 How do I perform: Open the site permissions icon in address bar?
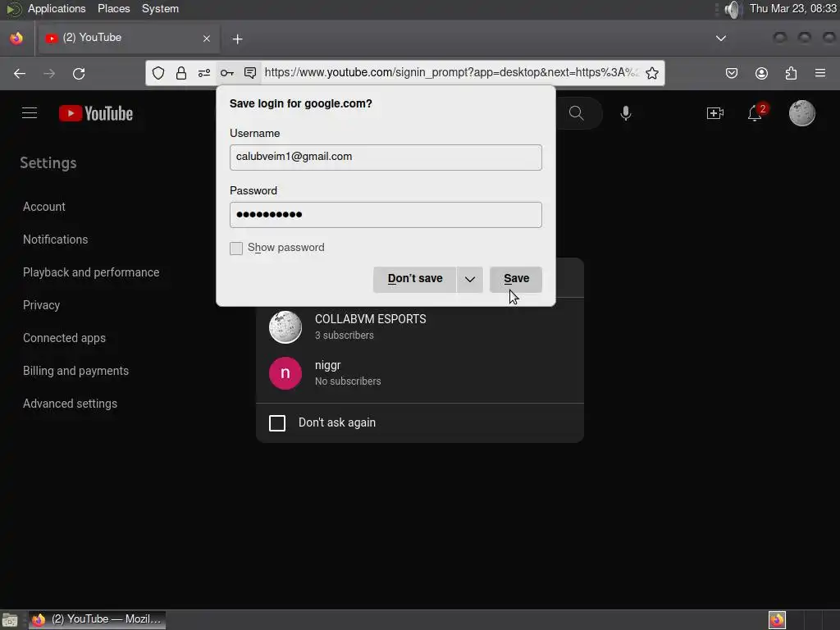tap(204, 73)
